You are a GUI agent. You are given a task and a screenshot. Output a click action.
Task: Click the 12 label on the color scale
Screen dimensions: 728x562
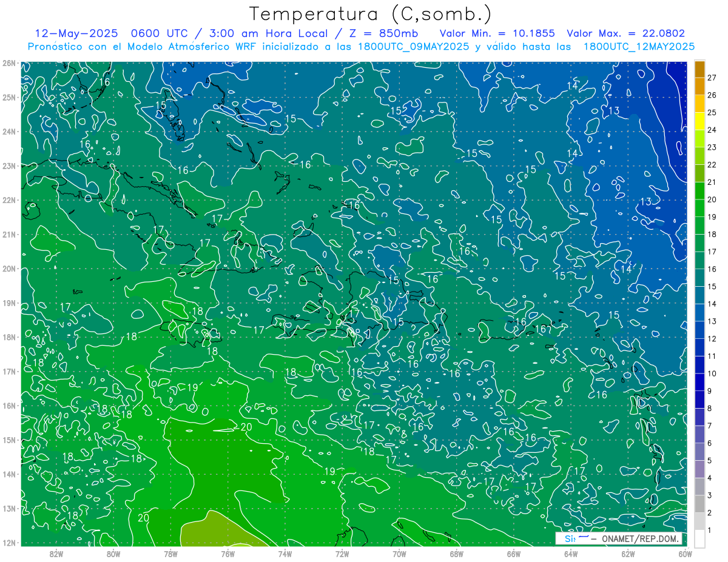pyautogui.click(x=712, y=339)
